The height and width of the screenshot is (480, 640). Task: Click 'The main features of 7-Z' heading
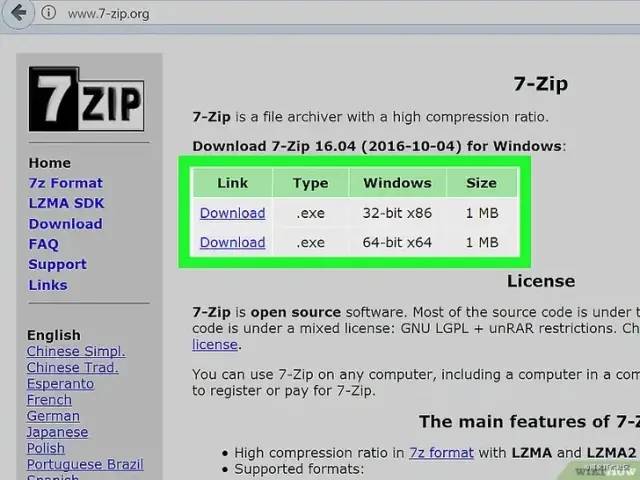point(529,422)
